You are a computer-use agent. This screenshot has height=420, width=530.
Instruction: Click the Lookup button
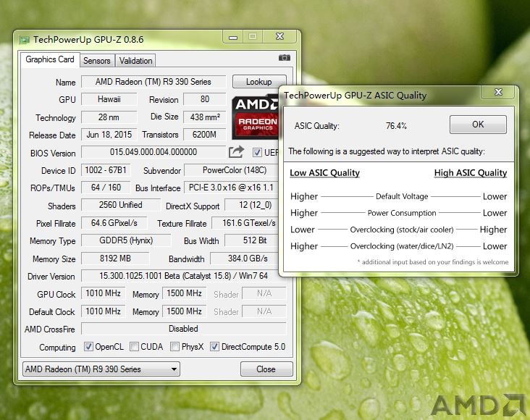[x=259, y=82]
